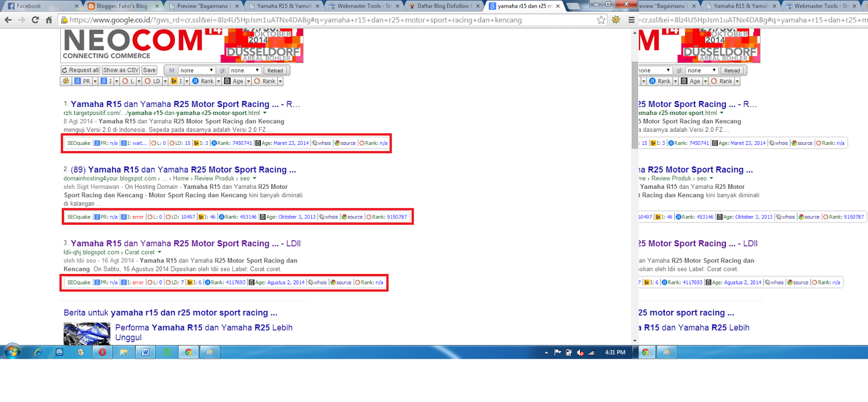Screen dimensions: 868x402
Task: Expand the Bing I parameter dropdown arrow
Action: (187, 81)
